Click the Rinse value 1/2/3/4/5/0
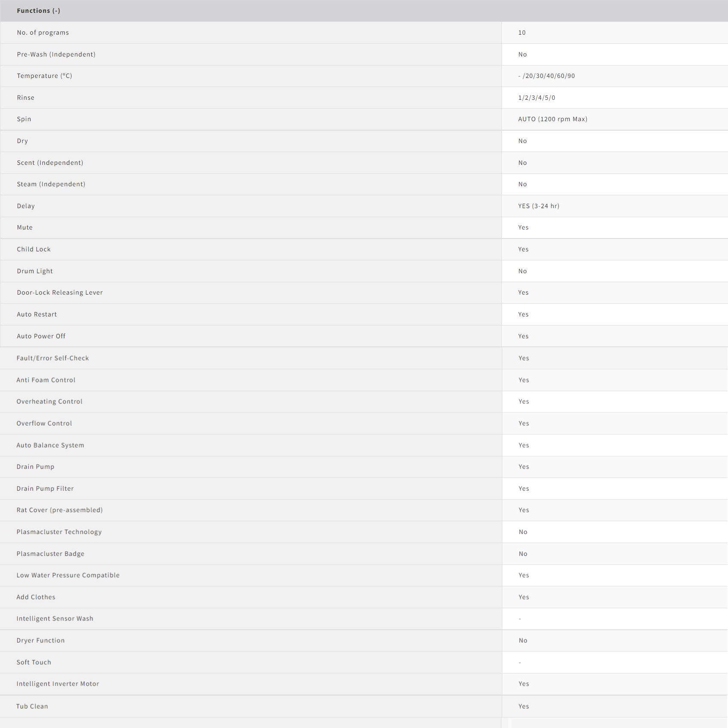The width and height of the screenshot is (728, 728). coord(537,98)
